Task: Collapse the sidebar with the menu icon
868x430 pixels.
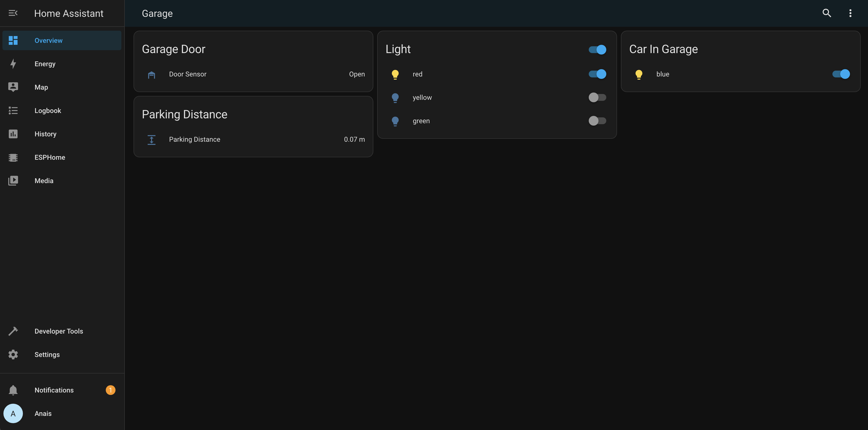Action: pos(13,13)
